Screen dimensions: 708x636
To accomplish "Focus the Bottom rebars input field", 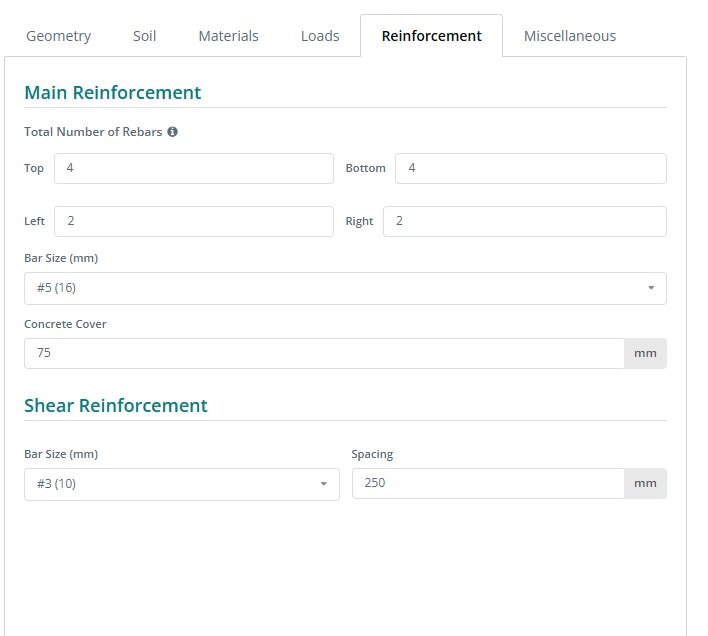I will click(530, 168).
